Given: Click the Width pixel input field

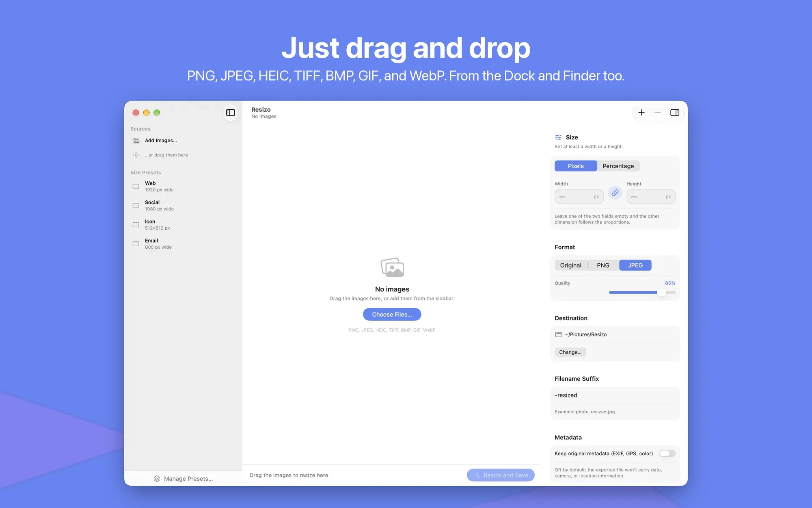Looking at the screenshot, I should 579,197.
